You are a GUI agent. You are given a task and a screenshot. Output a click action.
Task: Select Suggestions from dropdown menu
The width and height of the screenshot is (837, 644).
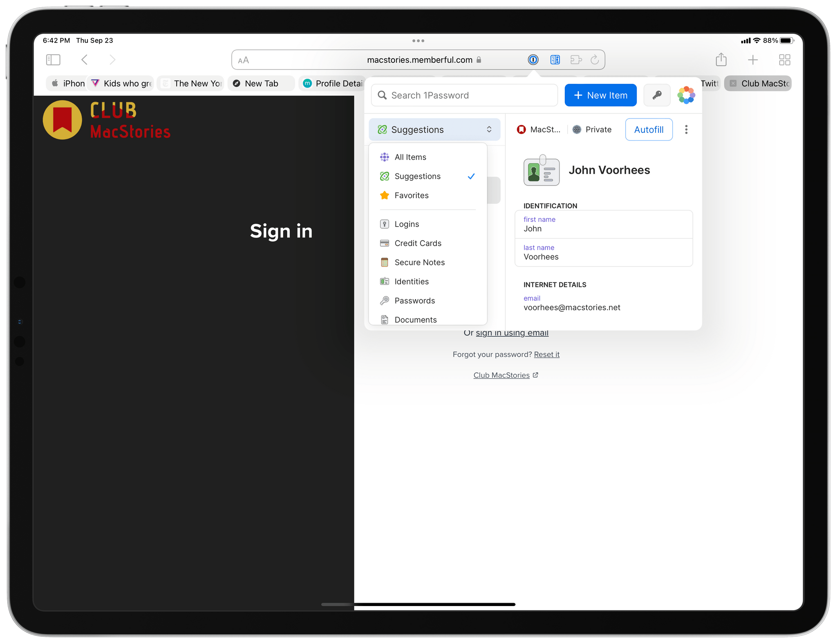click(418, 175)
